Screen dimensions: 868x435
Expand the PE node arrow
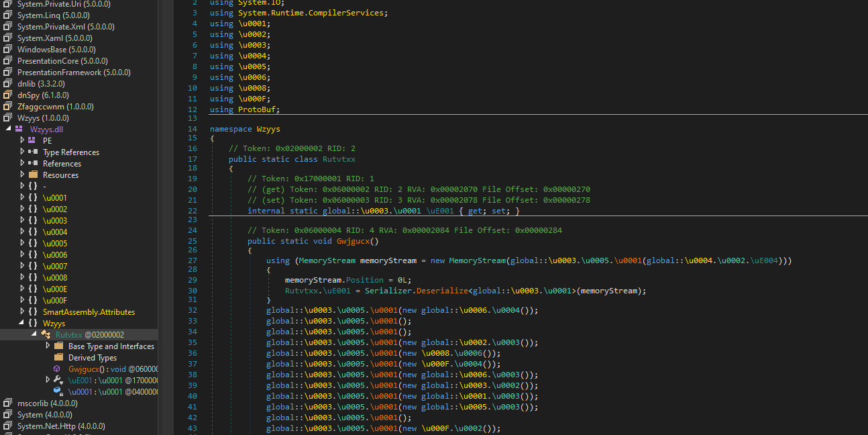pos(22,141)
